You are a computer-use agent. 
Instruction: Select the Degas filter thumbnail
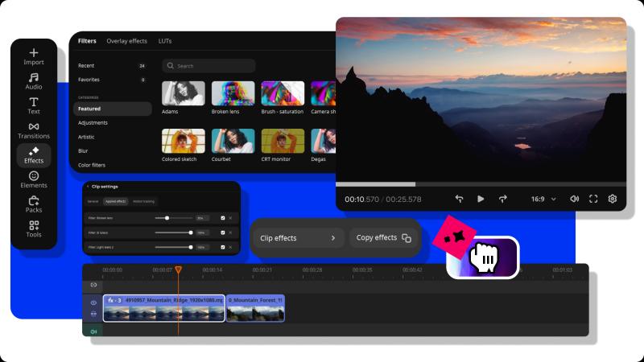coord(324,141)
